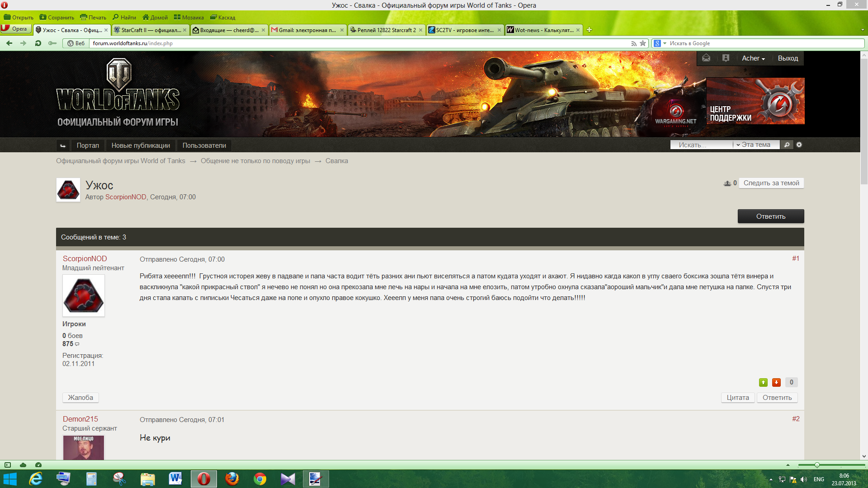Expand the Acher user menu
This screenshot has width=868, height=488.
coord(753,58)
